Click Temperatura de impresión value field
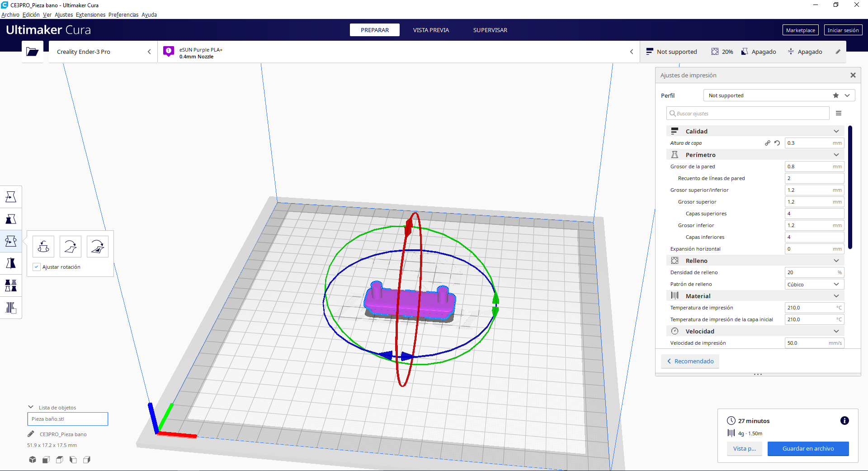868x471 pixels. 815,308
